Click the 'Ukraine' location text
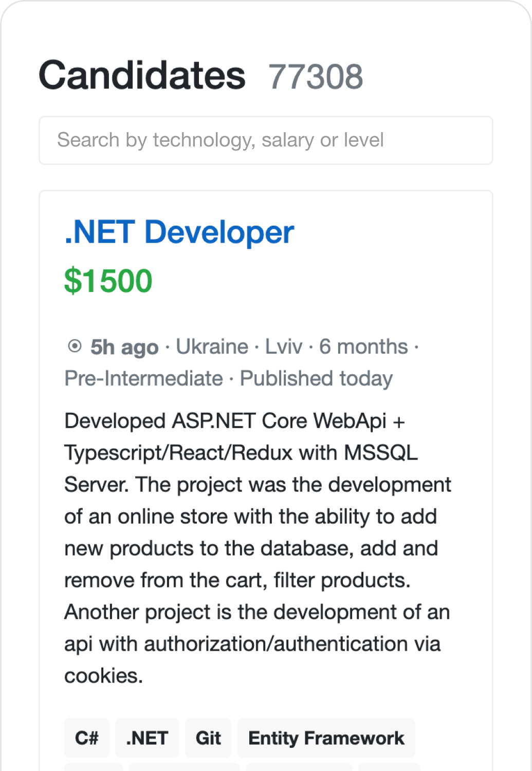This screenshot has width=532, height=771. point(212,347)
